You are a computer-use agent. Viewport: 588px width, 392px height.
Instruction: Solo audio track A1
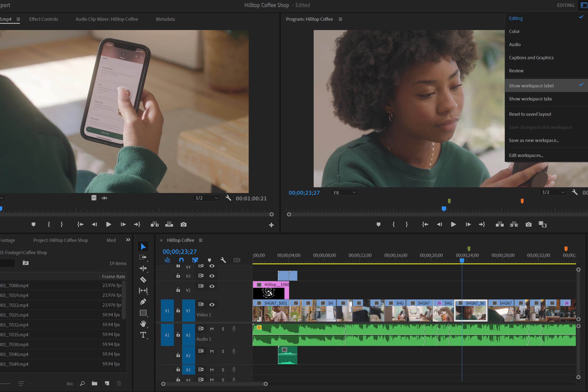pos(223,329)
